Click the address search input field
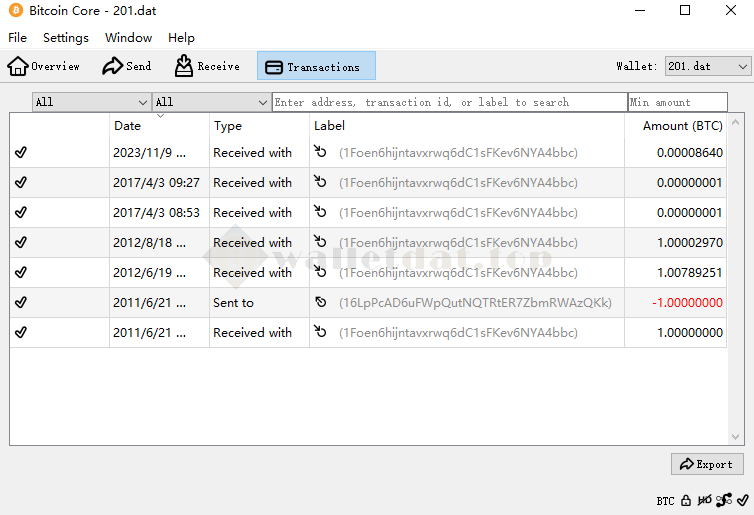The image size is (754, 515). point(449,102)
